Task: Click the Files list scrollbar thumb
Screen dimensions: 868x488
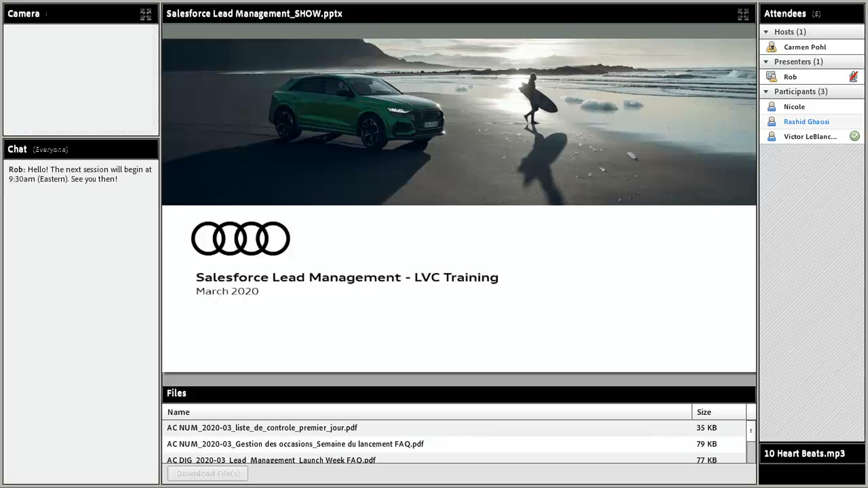Action: tap(751, 431)
